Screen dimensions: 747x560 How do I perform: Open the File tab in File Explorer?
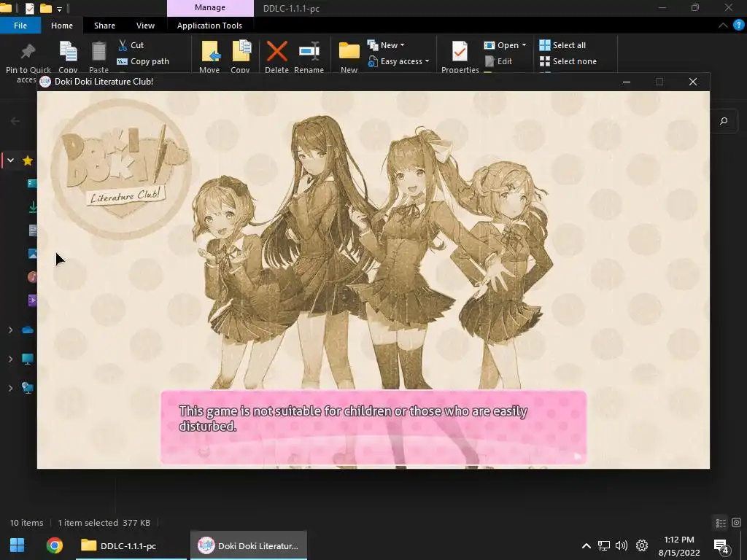20,26
